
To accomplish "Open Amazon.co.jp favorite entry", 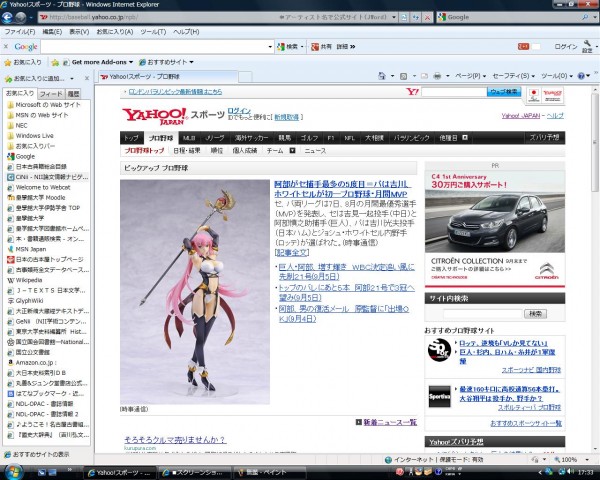I will [x=36, y=362].
